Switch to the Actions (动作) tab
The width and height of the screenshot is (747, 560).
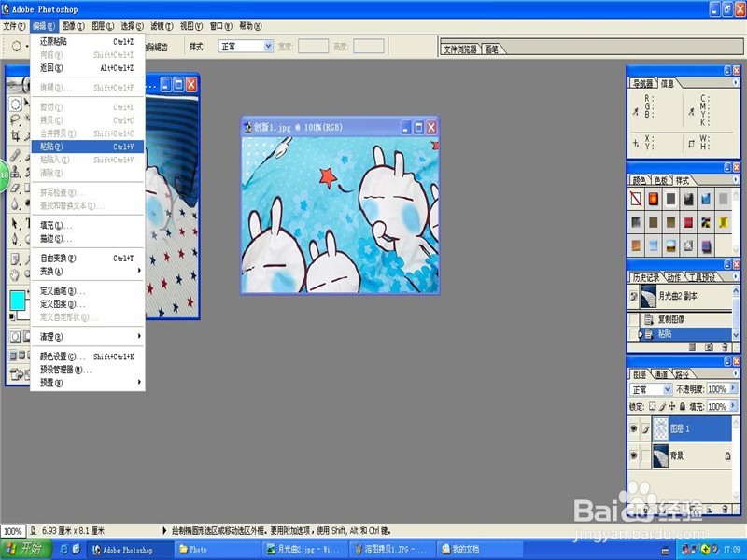(x=673, y=277)
